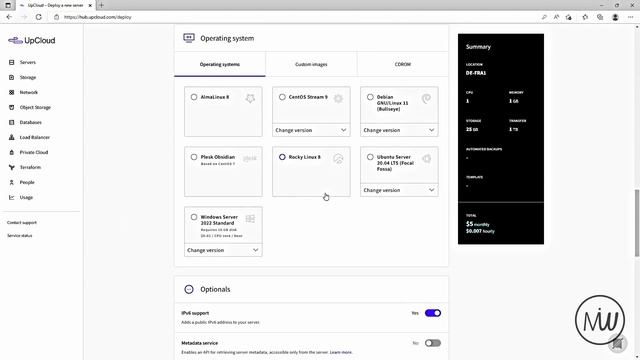
Task: Click the browser profile avatar icon
Action: pyautogui.click(x=615, y=17)
